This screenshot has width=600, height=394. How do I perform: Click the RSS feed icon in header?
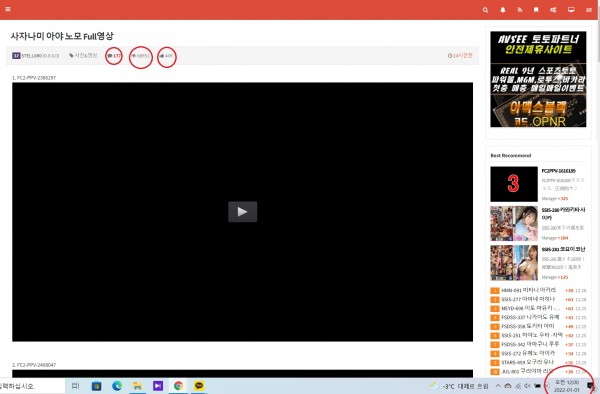pyautogui.click(x=520, y=10)
